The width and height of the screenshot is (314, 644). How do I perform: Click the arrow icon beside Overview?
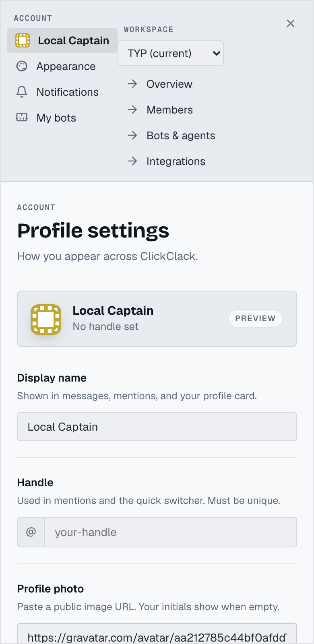click(132, 84)
